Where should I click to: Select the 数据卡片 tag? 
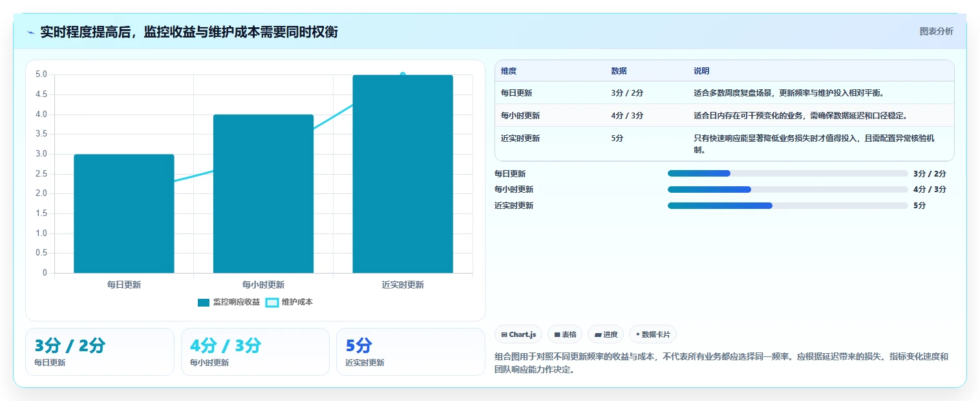(652, 334)
